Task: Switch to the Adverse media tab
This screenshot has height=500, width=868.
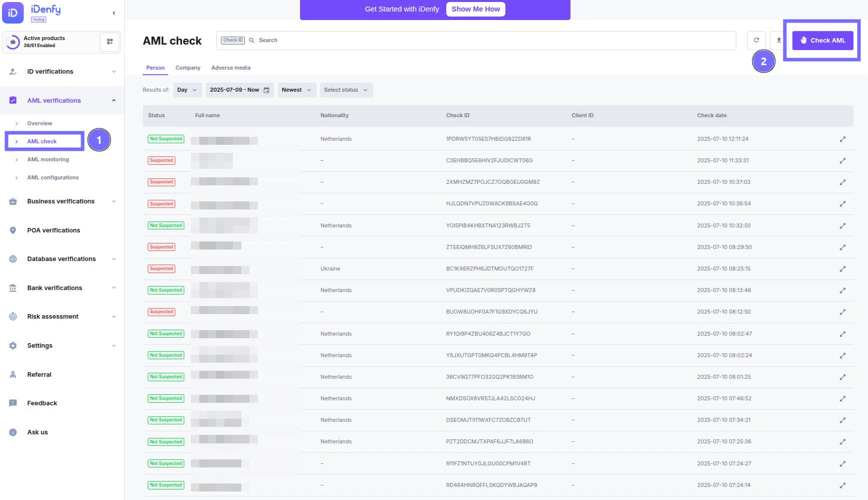Action: pyautogui.click(x=231, y=68)
